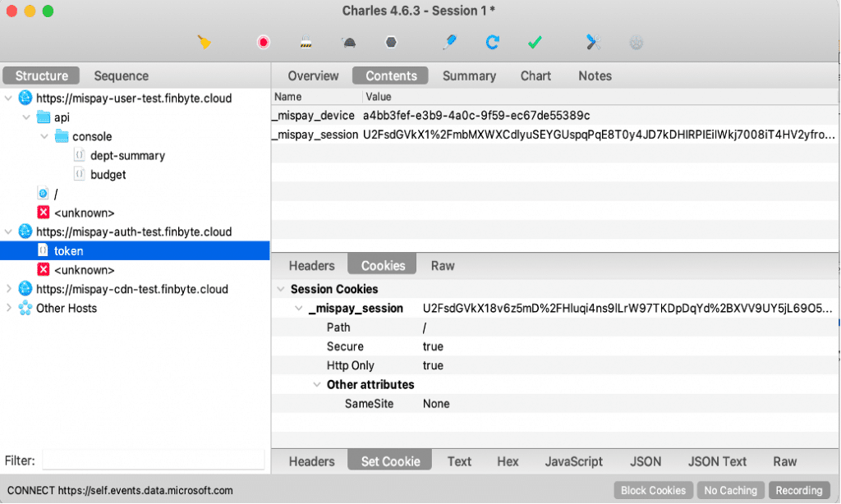Repeat the request using the circular arrow icon
Image resolution: width=841 pixels, height=504 pixels.
pyautogui.click(x=493, y=41)
